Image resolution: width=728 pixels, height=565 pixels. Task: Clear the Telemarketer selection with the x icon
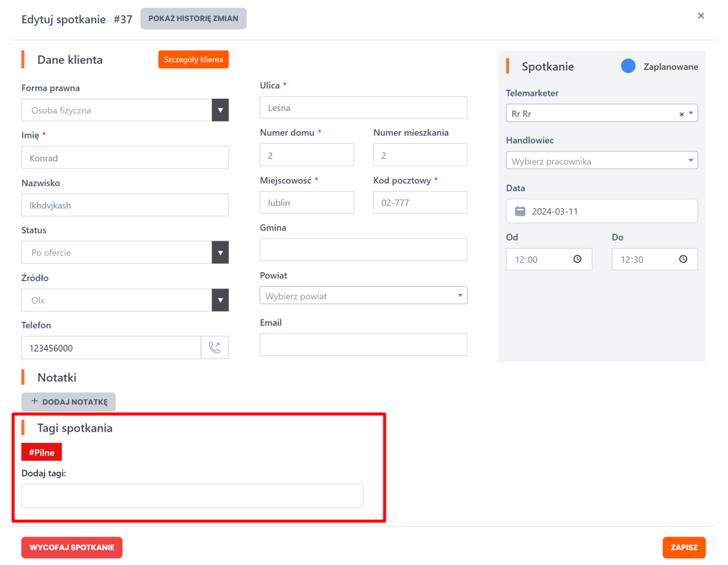pyautogui.click(x=681, y=115)
